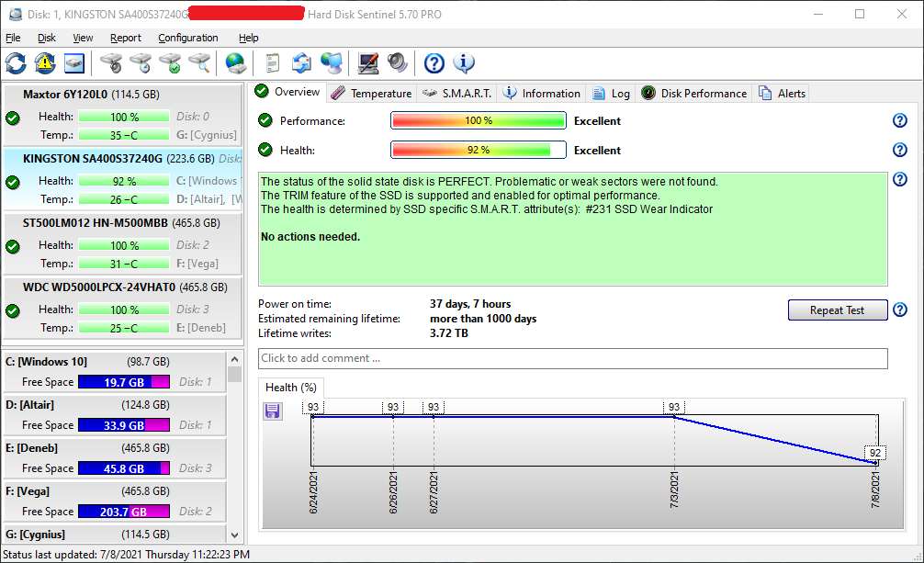Click the 100 % Performance gradient bar
This screenshot has height=563, width=924.
(x=479, y=120)
